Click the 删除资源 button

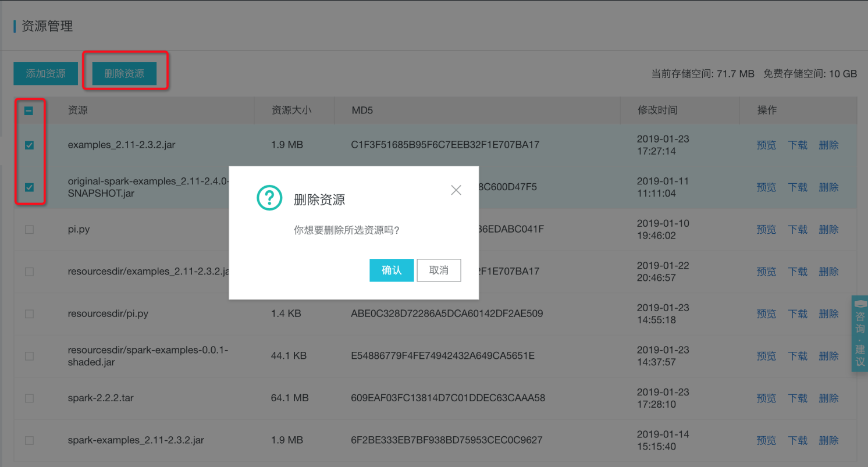(124, 74)
